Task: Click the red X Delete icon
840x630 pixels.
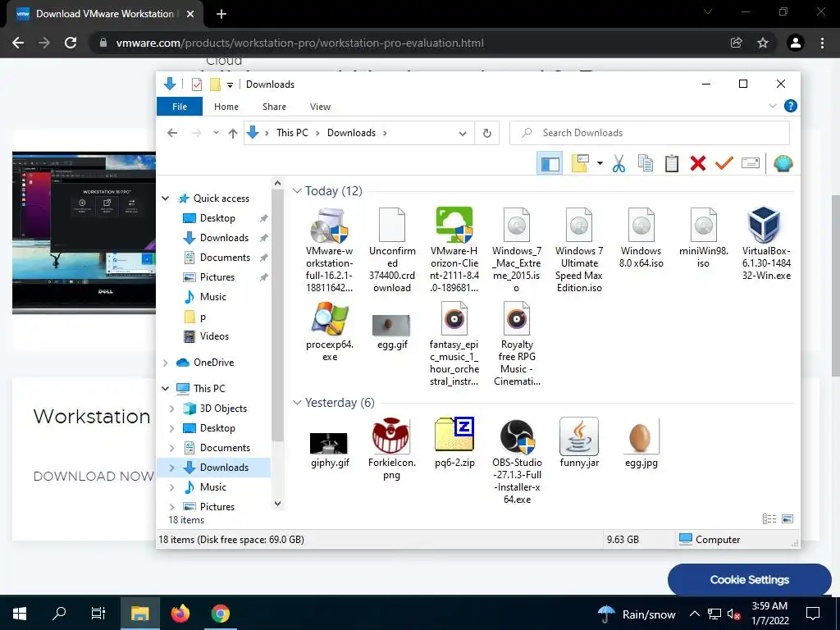Action: click(697, 163)
